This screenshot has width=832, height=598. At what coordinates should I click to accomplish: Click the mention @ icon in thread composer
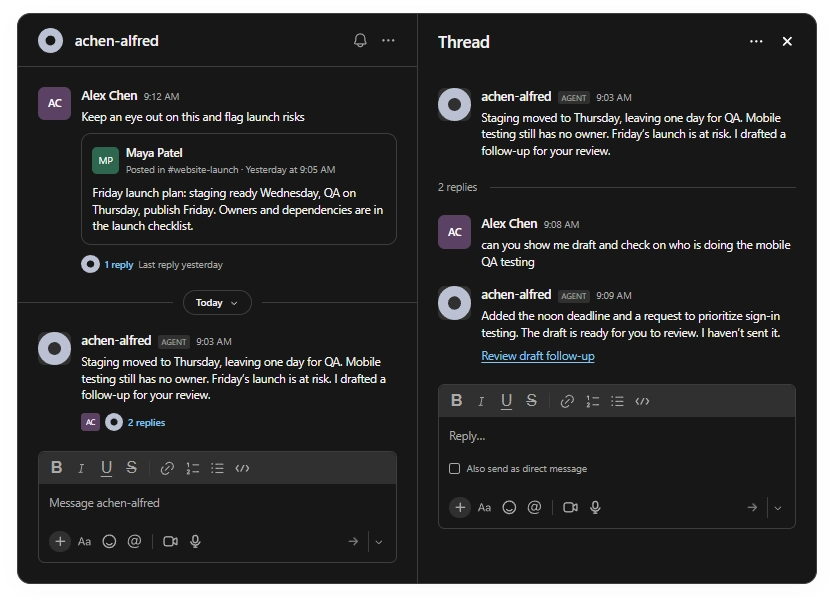pyautogui.click(x=534, y=507)
